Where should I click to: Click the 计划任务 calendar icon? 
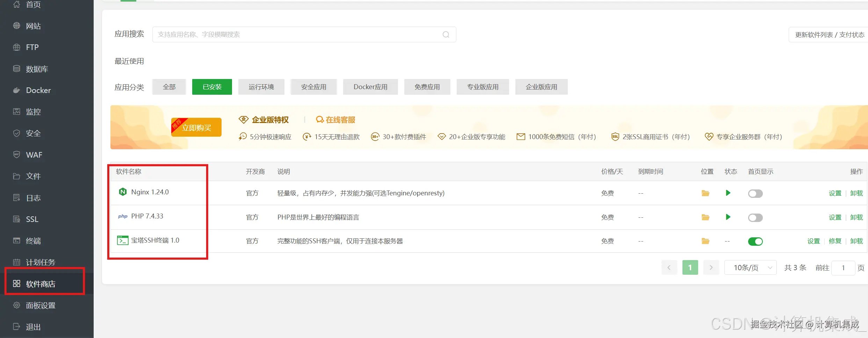tap(16, 262)
